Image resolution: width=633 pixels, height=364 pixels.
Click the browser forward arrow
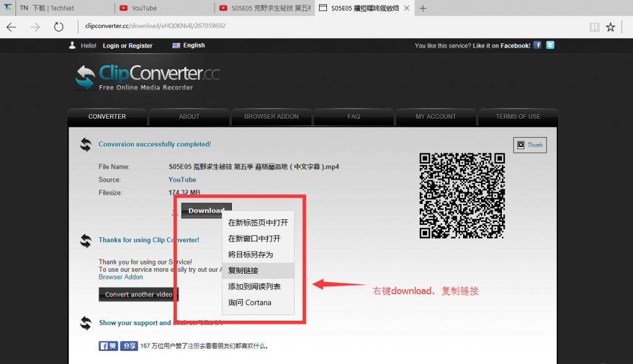(35, 27)
